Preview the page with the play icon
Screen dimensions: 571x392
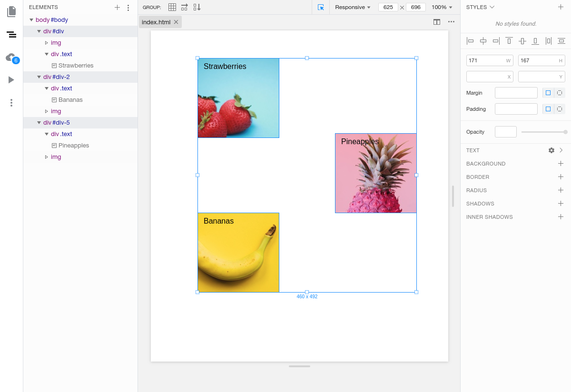point(11,79)
